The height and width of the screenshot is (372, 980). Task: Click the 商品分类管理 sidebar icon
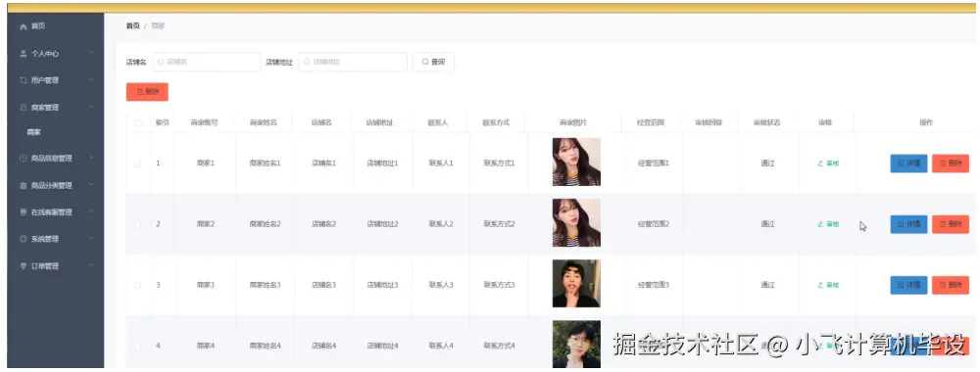pyautogui.click(x=24, y=185)
